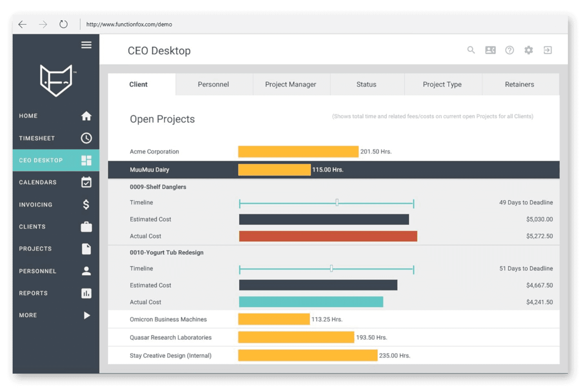Go back with the browser back arrow
583x392 pixels.
[22, 24]
